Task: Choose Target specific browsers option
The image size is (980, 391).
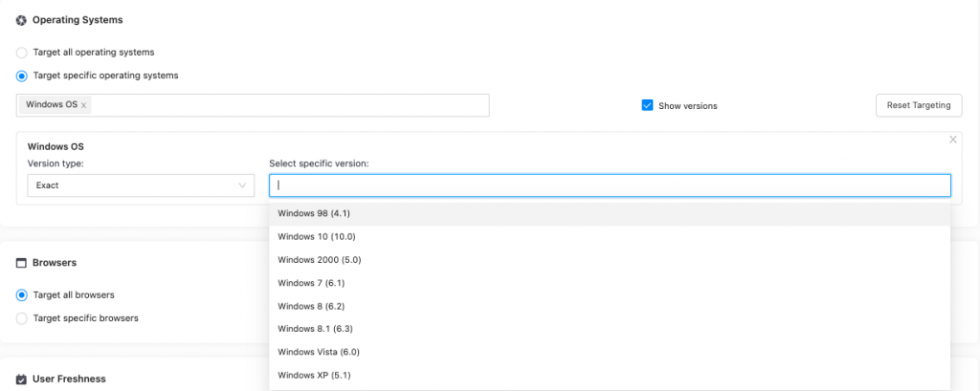Action: [22, 318]
